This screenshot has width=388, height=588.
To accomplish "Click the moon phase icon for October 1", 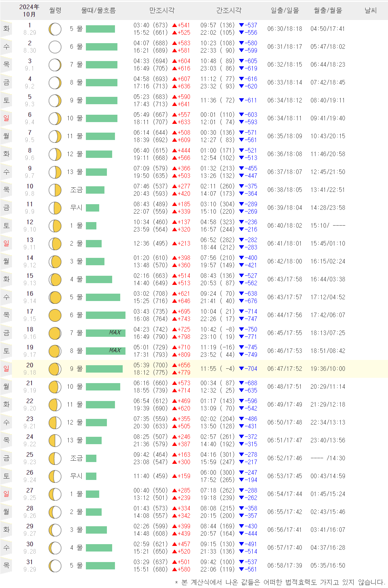I will coord(55,29).
